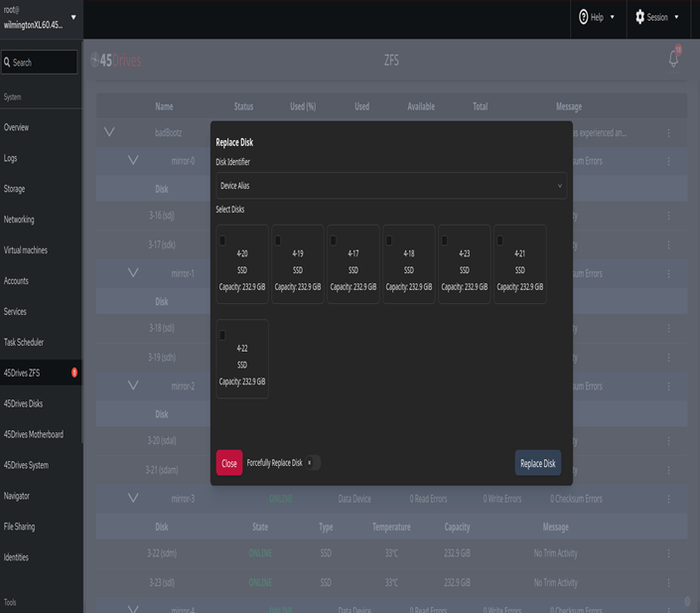Open the Session dropdown menu
The height and width of the screenshot is (613, 700).
[x=657, y=17]
